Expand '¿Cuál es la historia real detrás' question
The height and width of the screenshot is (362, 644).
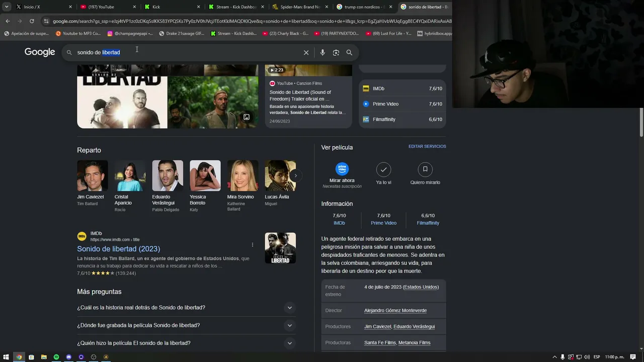click(x=185, y=308)
